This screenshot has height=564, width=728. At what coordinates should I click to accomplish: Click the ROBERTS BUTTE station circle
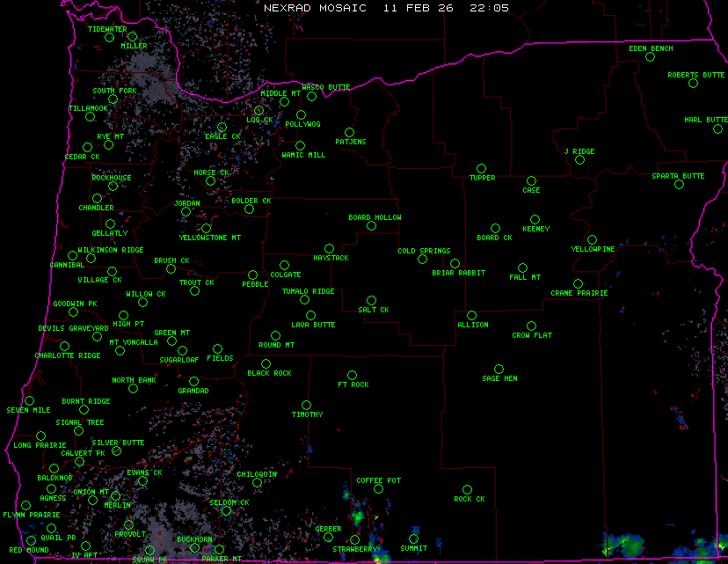[694, 84]
